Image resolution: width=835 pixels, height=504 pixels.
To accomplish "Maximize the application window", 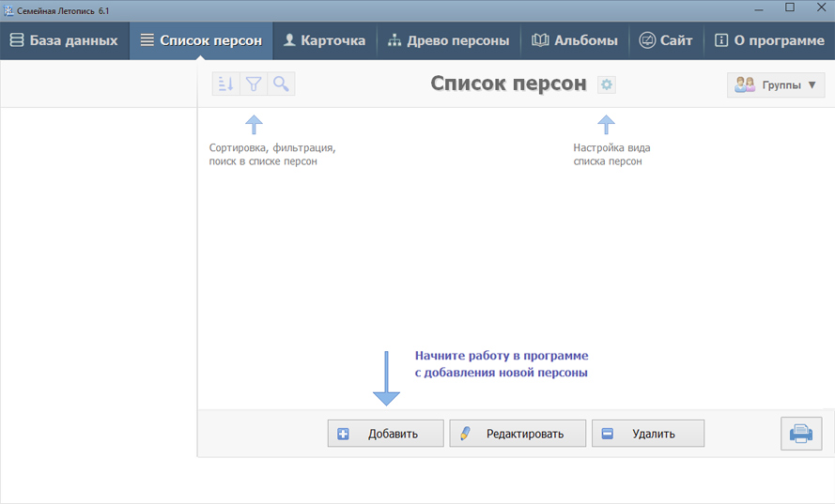I will point(790,8).
